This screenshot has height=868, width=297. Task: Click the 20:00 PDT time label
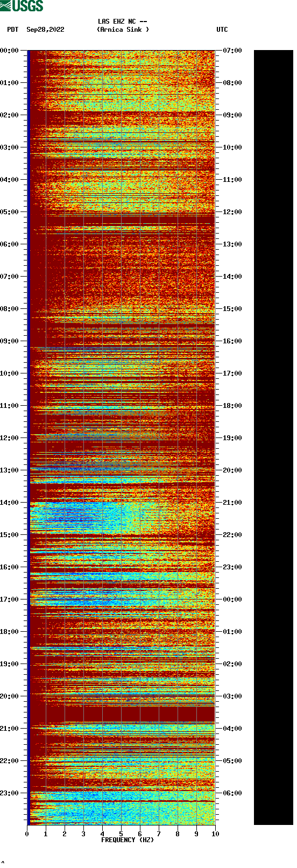point(9,696)
